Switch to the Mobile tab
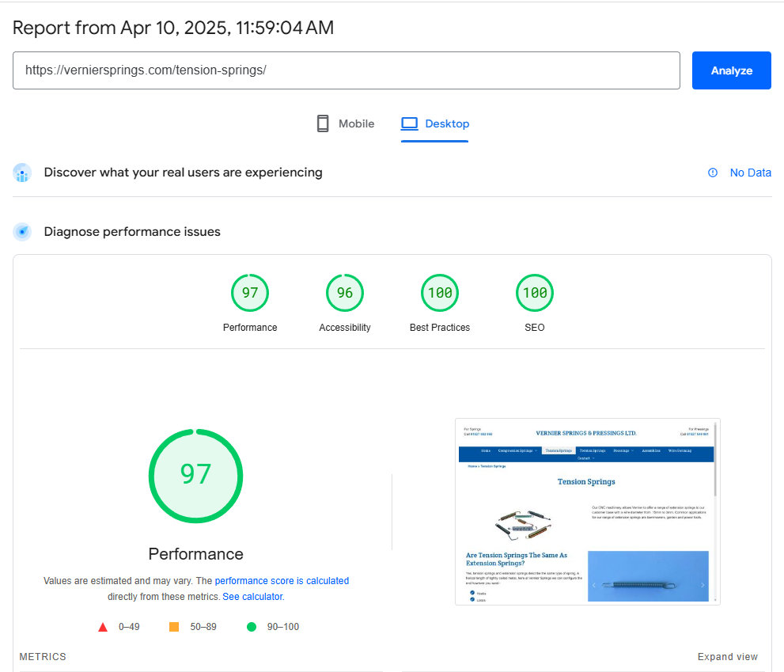 coord(345,124)
